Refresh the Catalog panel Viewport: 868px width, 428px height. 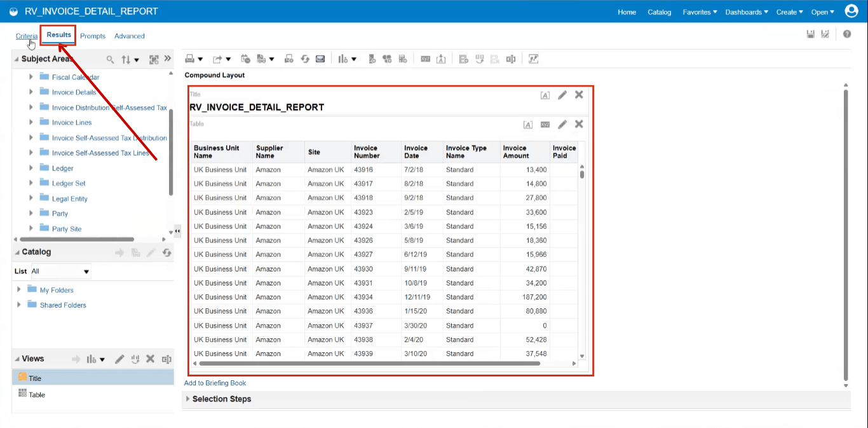166,251
